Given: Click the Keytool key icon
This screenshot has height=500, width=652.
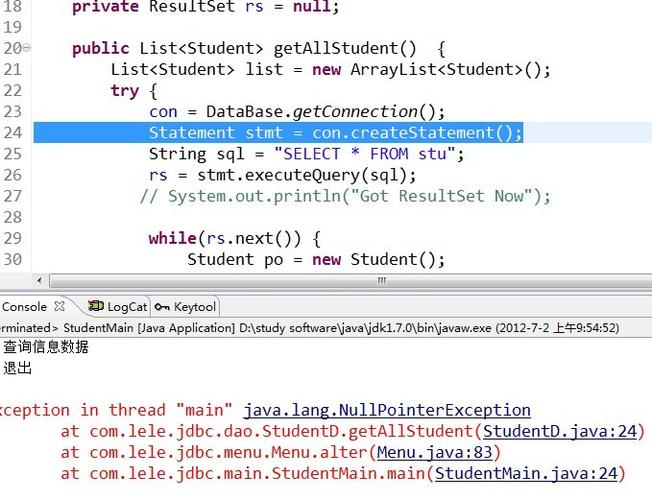Looking at the screenshot, I should coord(162,307).
